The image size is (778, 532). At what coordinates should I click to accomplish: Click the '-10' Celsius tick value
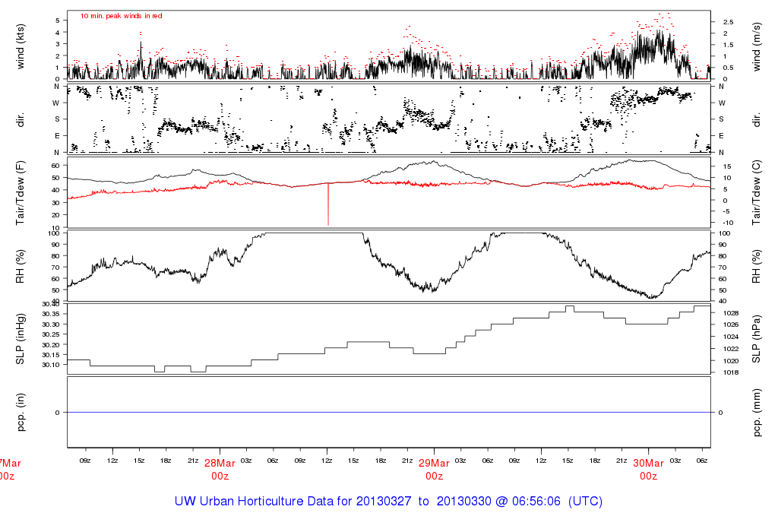[728, 223]
